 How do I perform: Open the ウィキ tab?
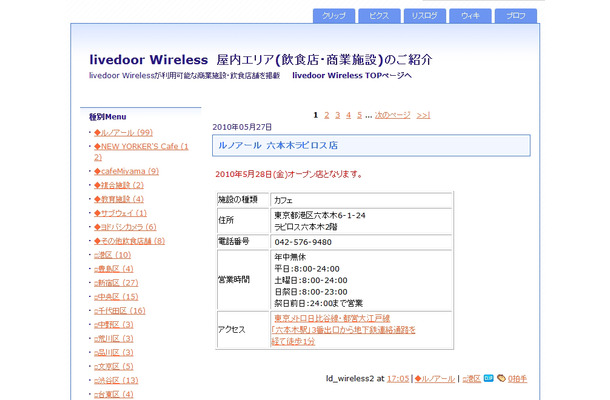click(470, 16)
